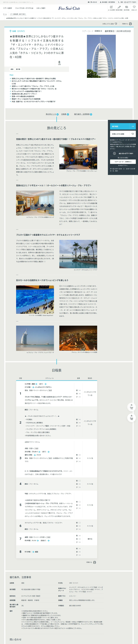Open ドバイの夜景 night view photo
Image resolution: width=138 pixels, height=644 pixels.
pos(78,338)
